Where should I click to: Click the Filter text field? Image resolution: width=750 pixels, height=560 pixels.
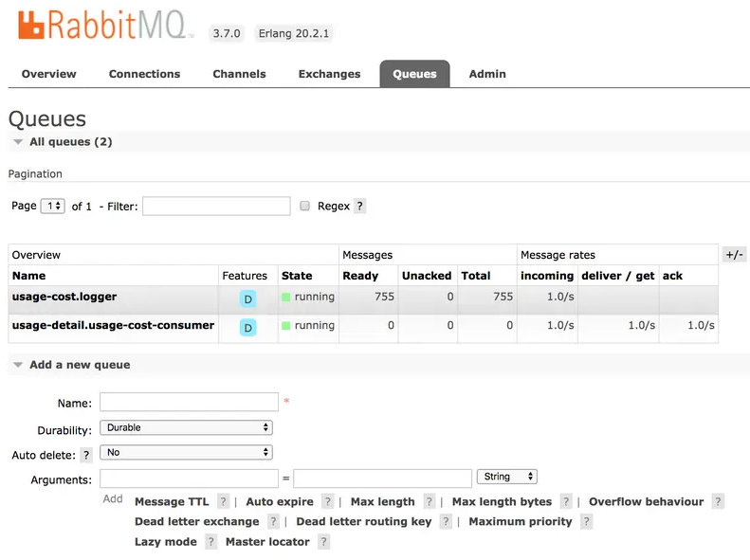tap(216, 207)
